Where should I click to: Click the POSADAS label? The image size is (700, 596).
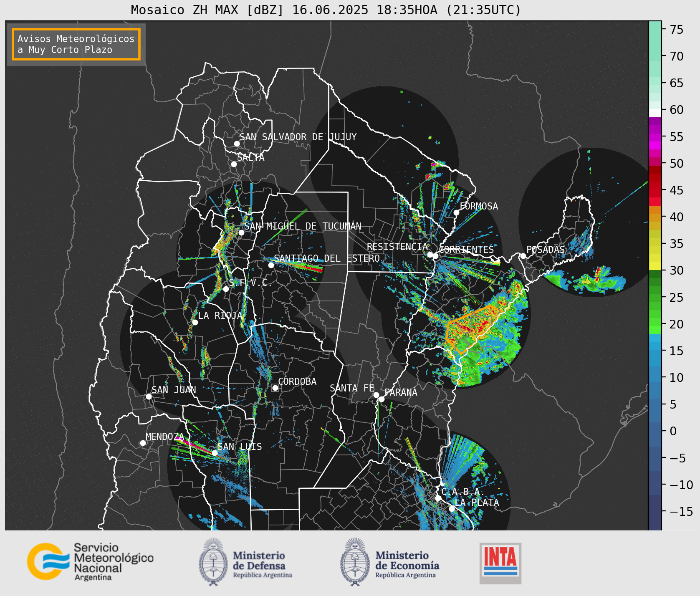click(546, 250)
